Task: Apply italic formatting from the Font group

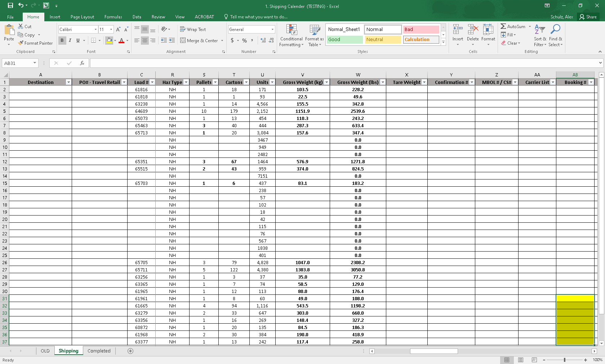Action: (x=70, y=40)
